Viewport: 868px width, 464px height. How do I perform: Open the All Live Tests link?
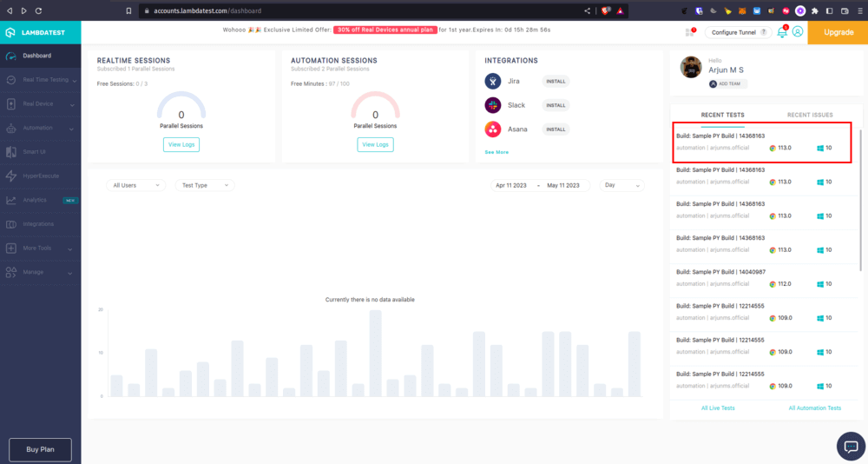[718, 408]
